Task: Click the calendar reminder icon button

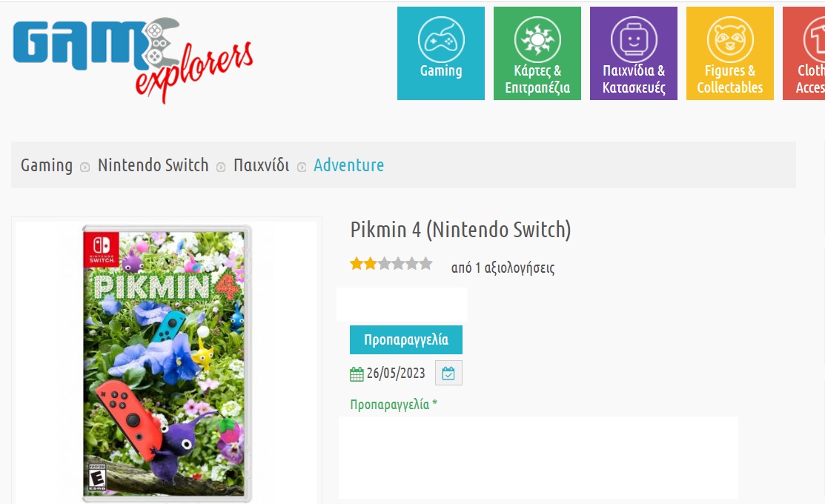Action: coord(448,373)
